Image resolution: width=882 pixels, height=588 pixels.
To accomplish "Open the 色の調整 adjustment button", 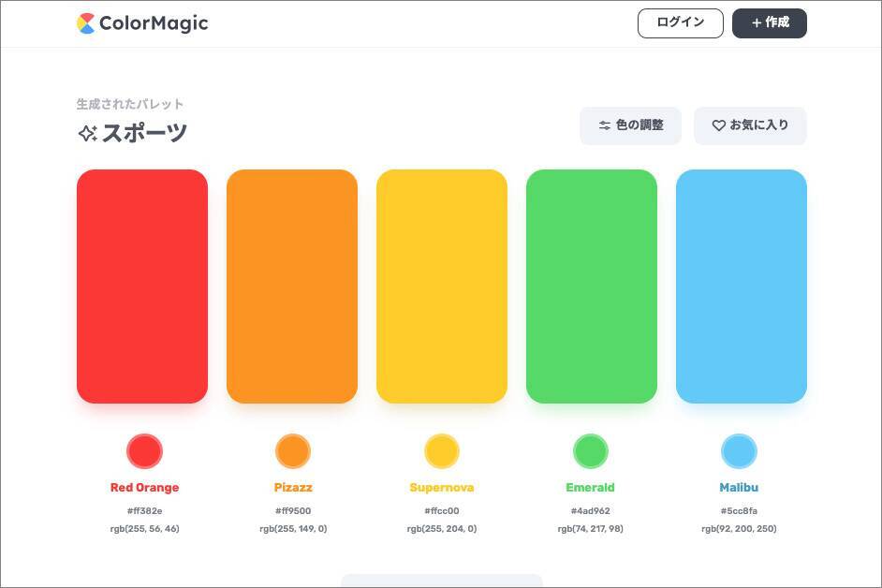I will click(630, 125).
